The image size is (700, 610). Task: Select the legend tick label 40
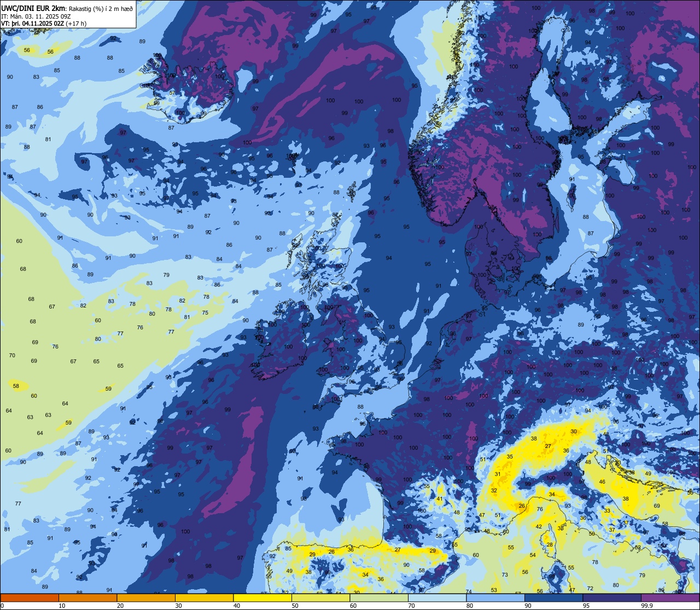237,606
